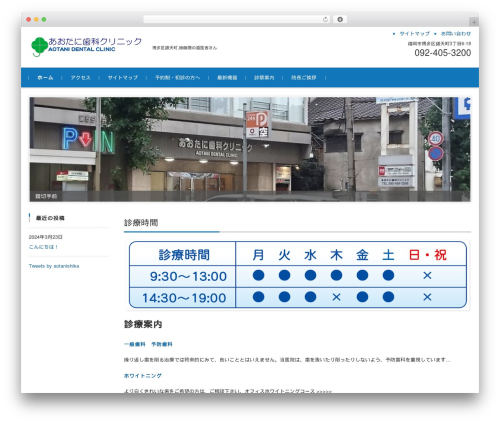The width and height of the screenshot is (500, 423).
Task: Click the tagline text beside the logo
Action: coord(184,48)
